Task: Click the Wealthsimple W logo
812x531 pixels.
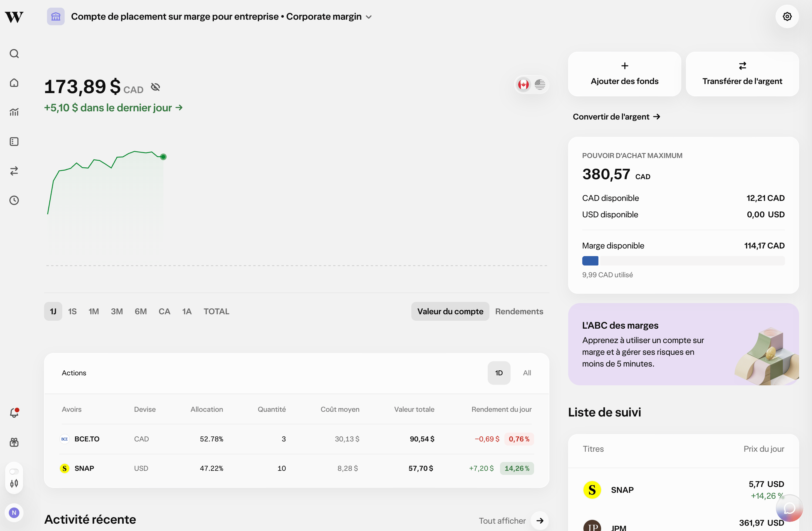Action: [14, 17]
